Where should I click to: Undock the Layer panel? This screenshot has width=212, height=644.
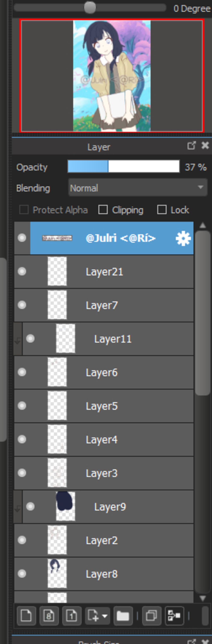[x=191, y=145]
